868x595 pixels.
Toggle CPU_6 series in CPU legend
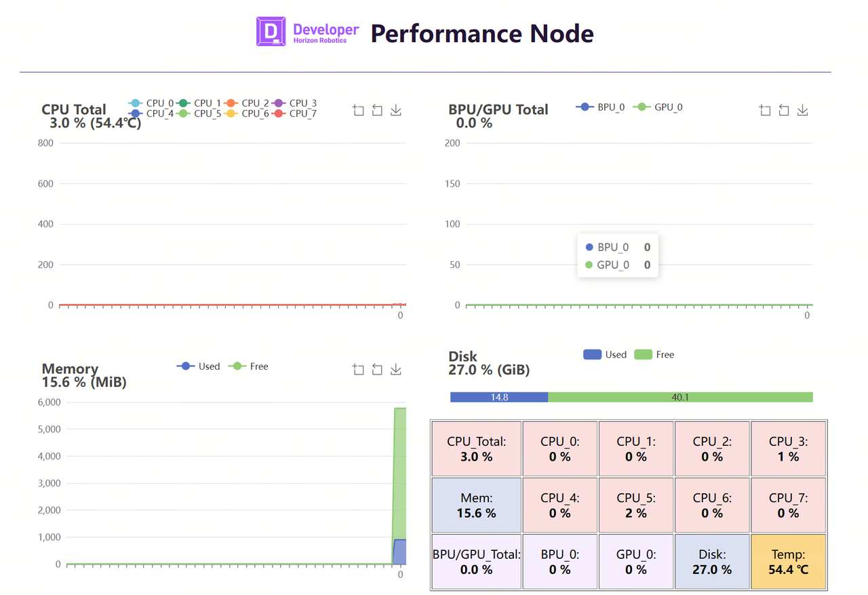pyautogui.click(x=246, y=113)
